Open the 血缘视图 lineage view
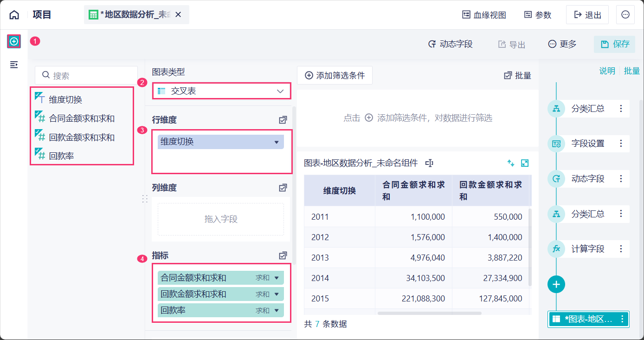644x340 pixels. coord(484,15)
